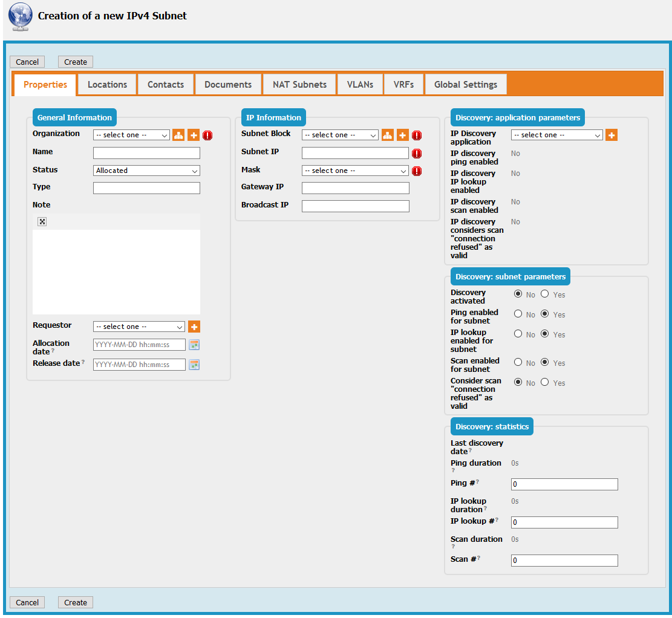Set Scan enabled for subnet to No
The height and width of the screenshot is (618, 672).
tap(518, 363)
